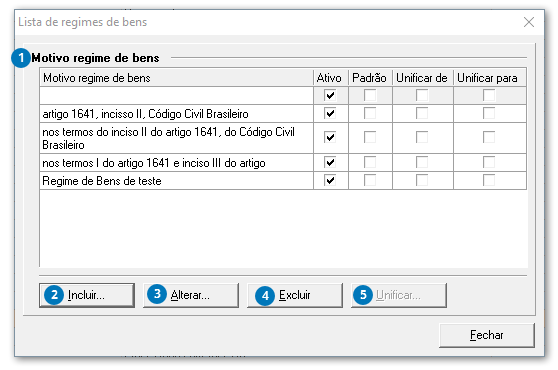The height and width of the screenshot is (370, 558).
Task: Check Unificar de for nos termos I do artigo
Action: tap(422, 163)
